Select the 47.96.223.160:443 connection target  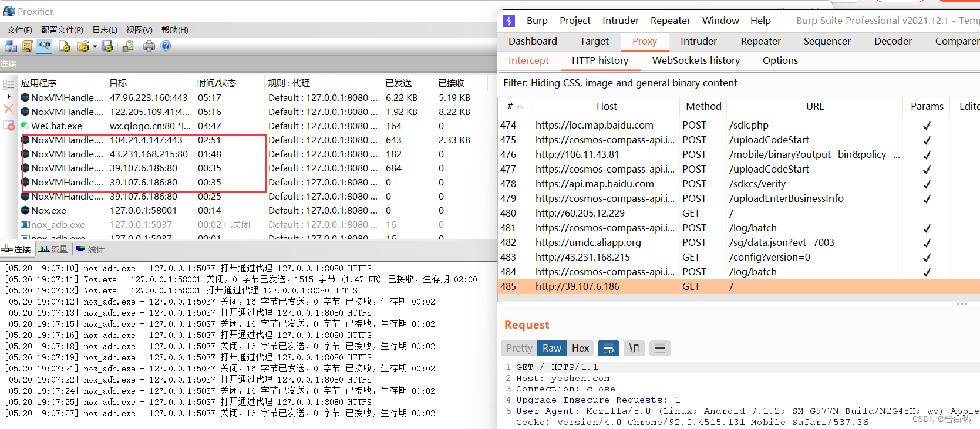(149, 97)
